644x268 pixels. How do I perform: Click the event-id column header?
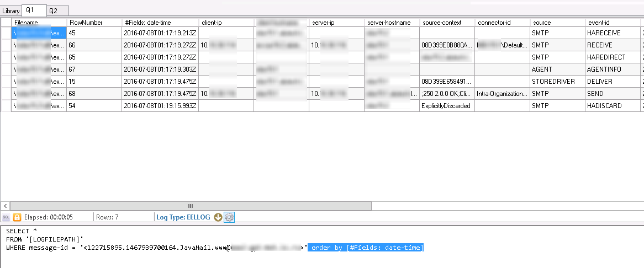coord(599,22)
